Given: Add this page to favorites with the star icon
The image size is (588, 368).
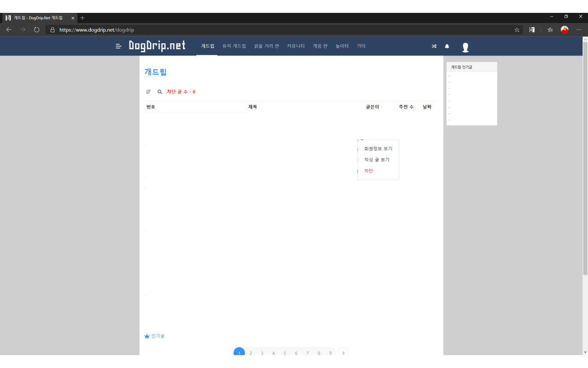Looking at the screenshot, I should (517, 30).
